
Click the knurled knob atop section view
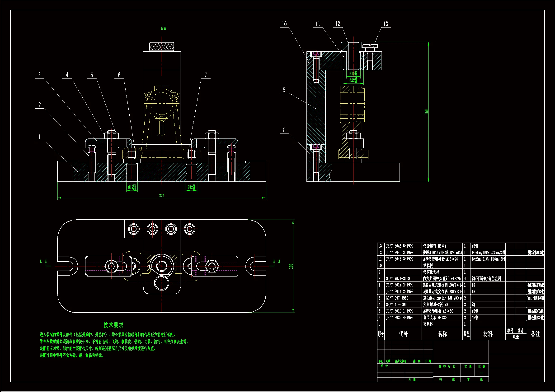(161, 46)
